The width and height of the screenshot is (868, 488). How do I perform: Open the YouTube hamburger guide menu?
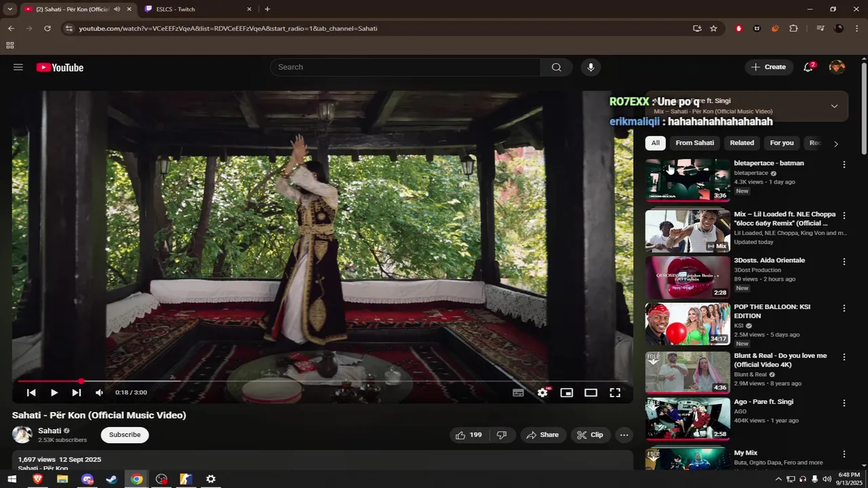(x=18, y=67)
